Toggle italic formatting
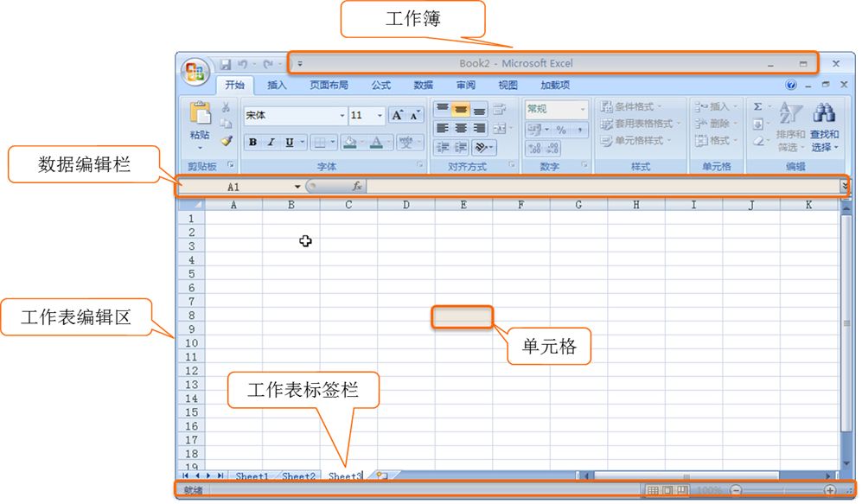This screenshot has height=504, width=862. 271,143
